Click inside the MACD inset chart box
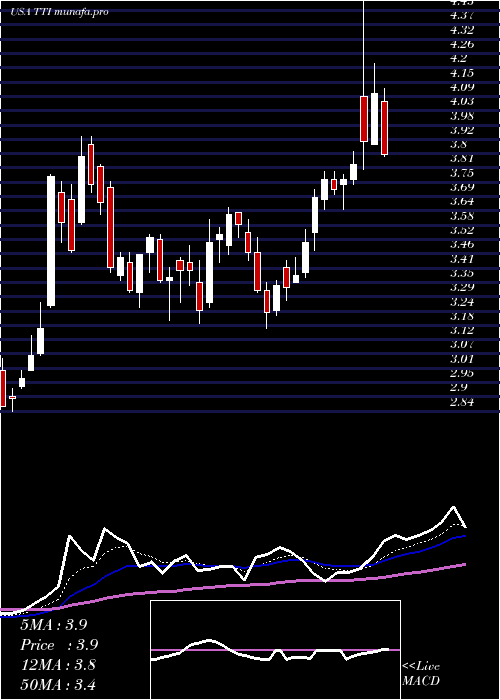The image size is (500, 700). point(275,650)
